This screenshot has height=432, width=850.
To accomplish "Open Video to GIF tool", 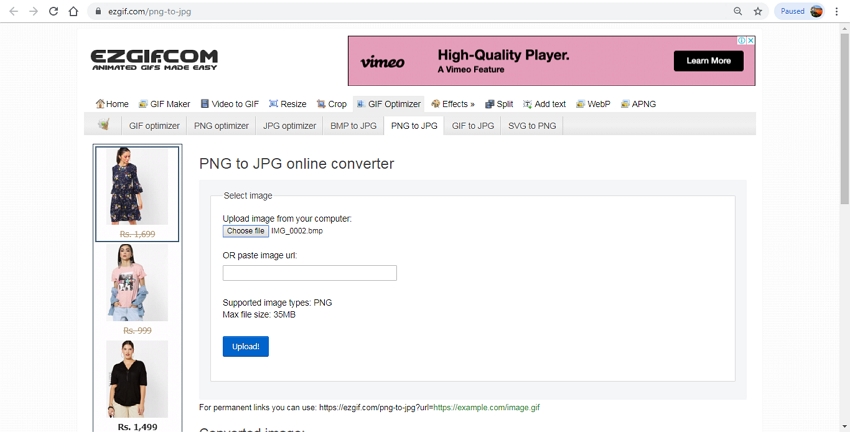I will click(x=229, y=104).
